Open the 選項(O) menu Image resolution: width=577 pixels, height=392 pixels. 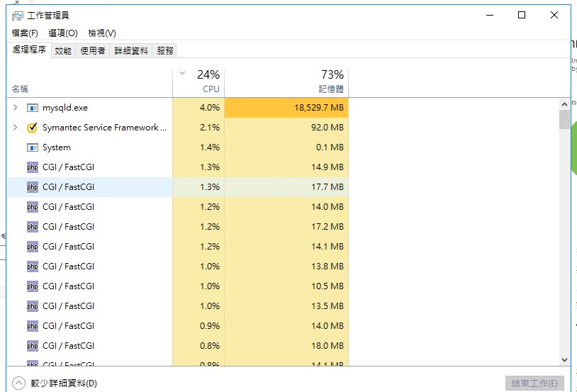63,33
